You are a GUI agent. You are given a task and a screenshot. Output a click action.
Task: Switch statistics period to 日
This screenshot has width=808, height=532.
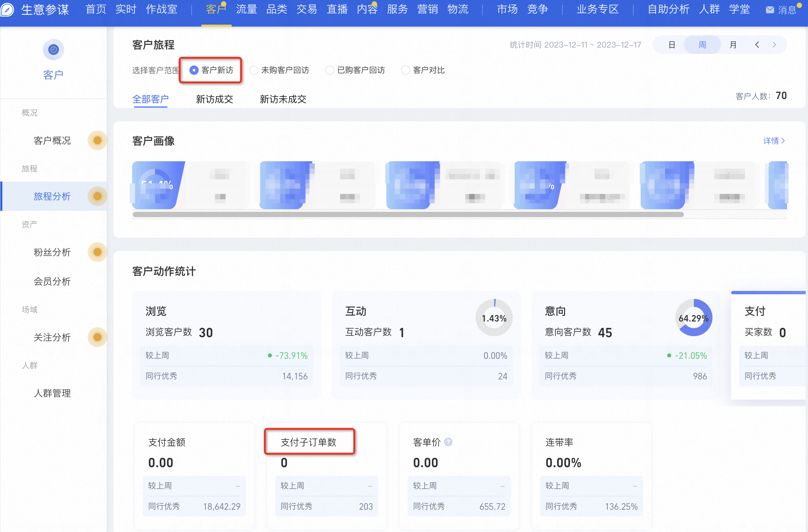pos(672,45)
